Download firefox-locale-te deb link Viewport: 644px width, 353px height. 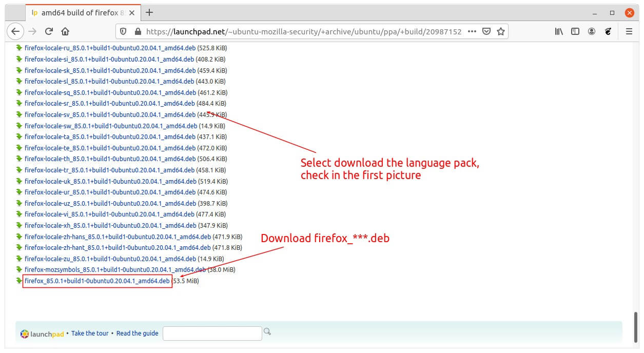pos(110,148)
